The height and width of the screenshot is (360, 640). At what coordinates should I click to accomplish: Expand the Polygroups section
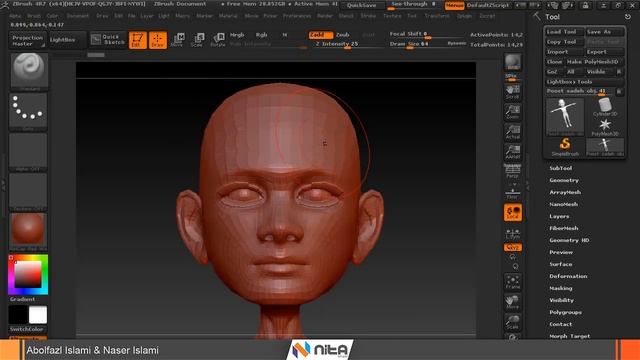click(x=565, y=312)
